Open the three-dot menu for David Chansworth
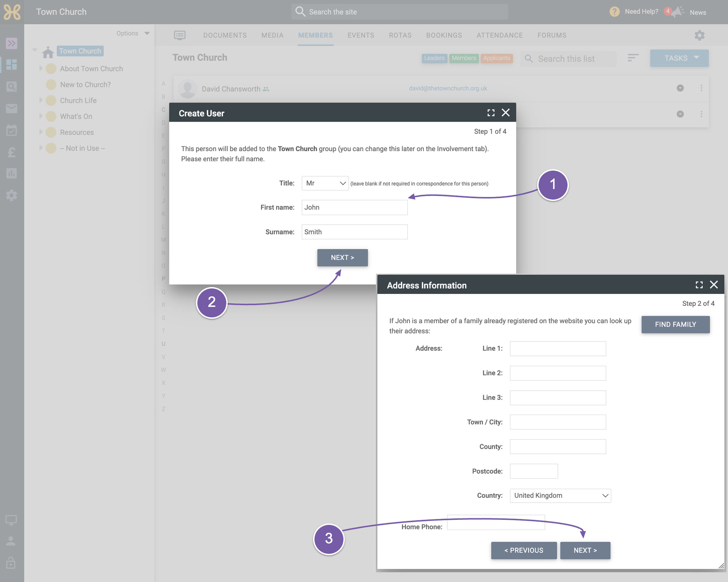 coord(701,88)
